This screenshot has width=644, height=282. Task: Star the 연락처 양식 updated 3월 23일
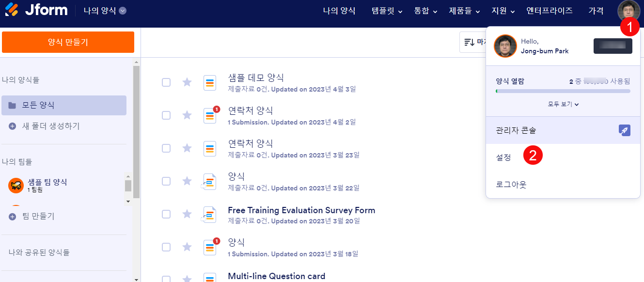[187, 148]
